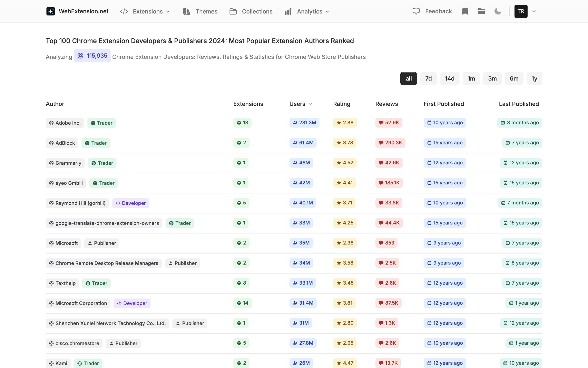The image size is (588, 368).
Task: Click Developer badge next to Microsoft Corporation
Action: coord(132,303)
